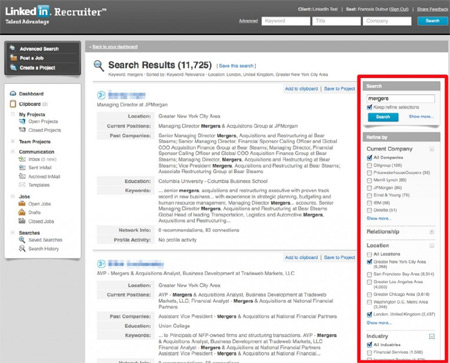
Task: Check the Merrill Lynch filter
Action: pos(369,180)
